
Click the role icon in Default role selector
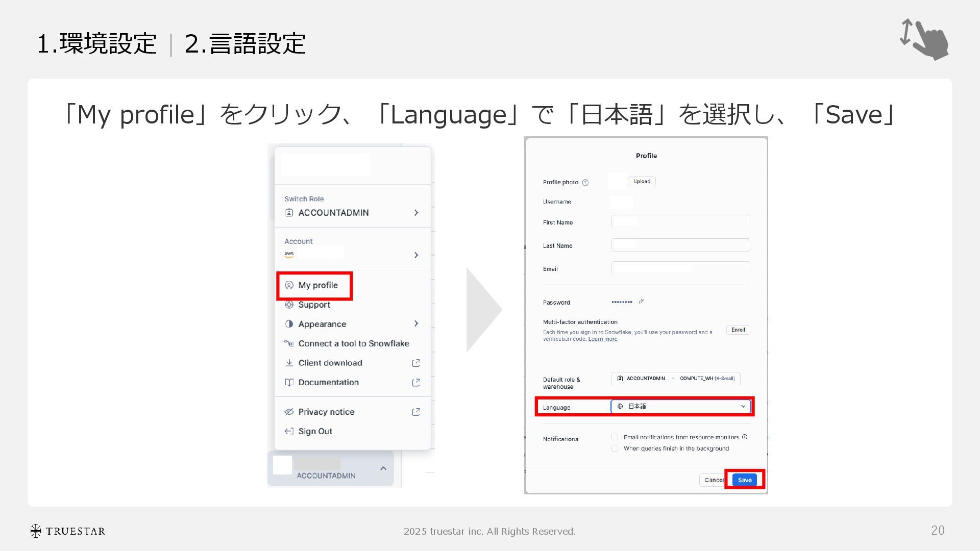(x=620, y=379)
